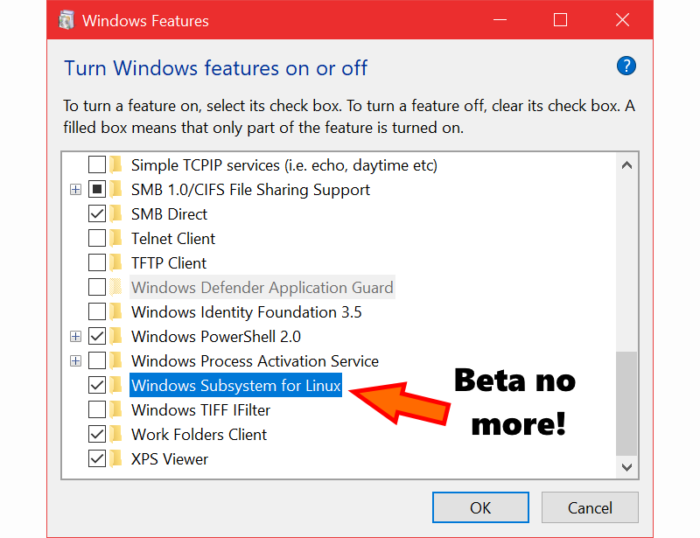The height and width of the screenshot is (538, 700).
Task: Click OK to apply feature changes
Action: coord(480,508)
